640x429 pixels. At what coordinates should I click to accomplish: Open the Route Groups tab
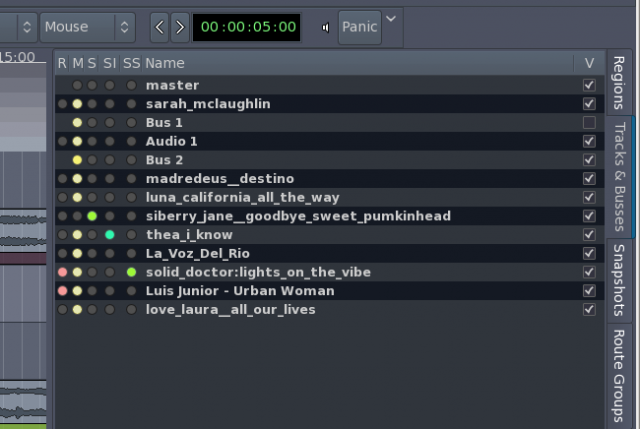click(619, 375)
